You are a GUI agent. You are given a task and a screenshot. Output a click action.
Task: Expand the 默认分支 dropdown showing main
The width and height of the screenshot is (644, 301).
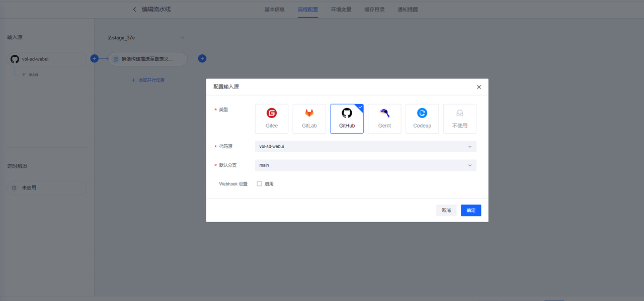365,165
